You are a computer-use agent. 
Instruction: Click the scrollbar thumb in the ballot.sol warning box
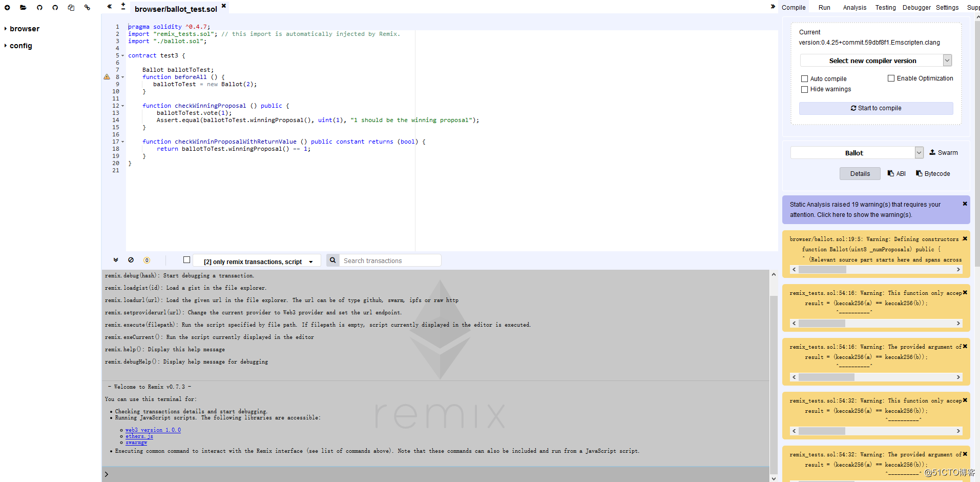tap(822, 270)
